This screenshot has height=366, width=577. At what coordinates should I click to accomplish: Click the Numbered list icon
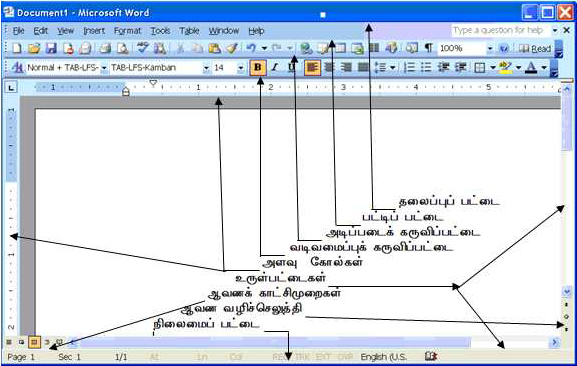coord(409,67)
